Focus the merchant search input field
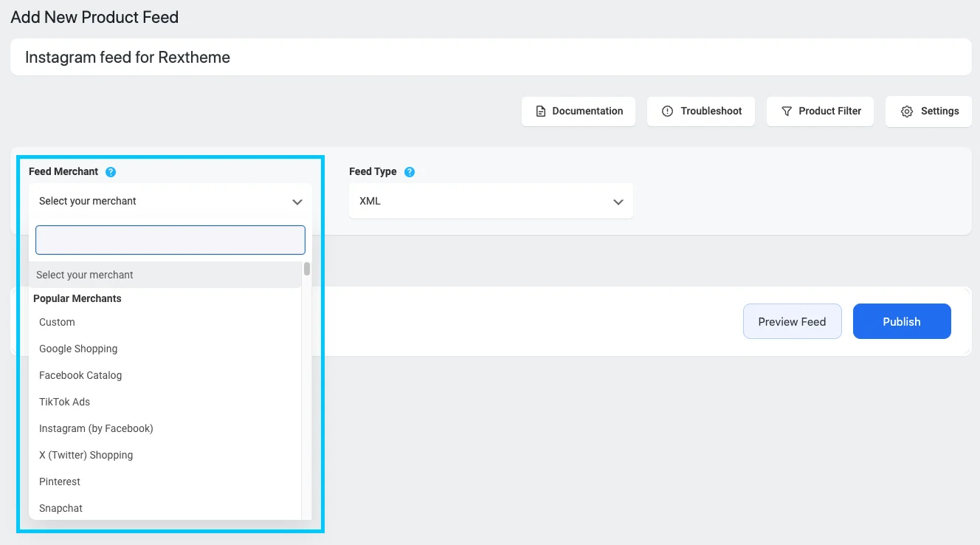This screenshot has height=545, width=980. click(x=170, y=240)
